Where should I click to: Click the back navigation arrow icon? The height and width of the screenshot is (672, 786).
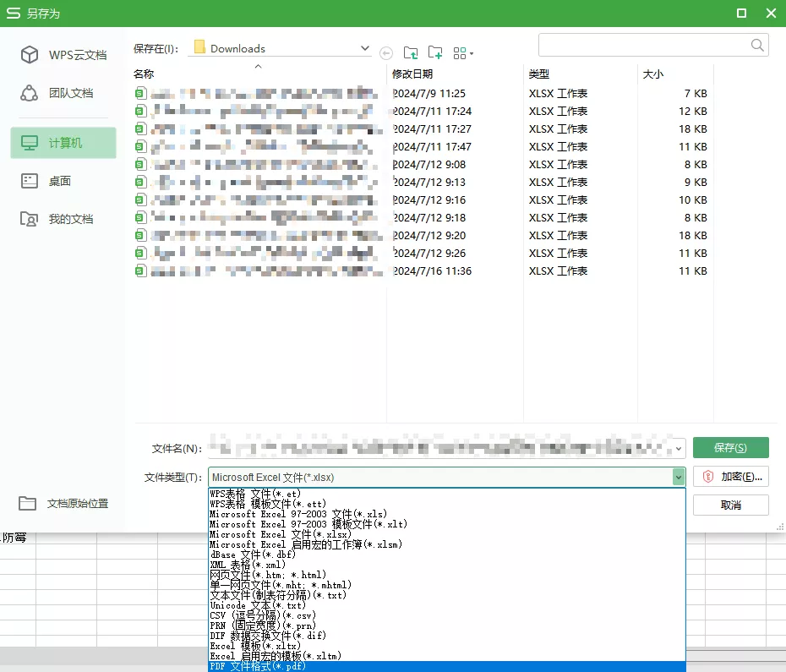pyautogui.click(x=386, y=52)
